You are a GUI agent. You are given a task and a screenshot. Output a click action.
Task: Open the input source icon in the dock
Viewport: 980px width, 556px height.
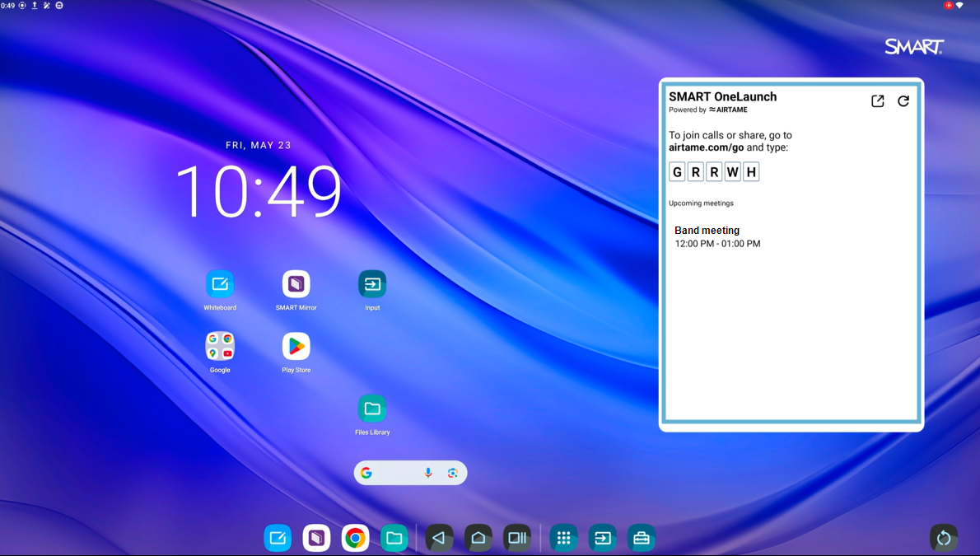602,538
